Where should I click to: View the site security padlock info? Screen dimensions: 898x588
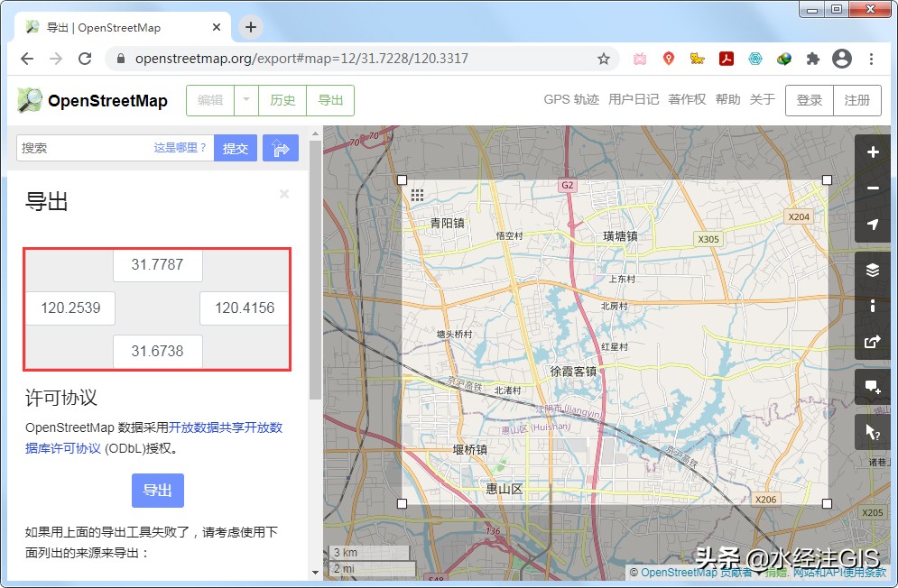point(121,59)
